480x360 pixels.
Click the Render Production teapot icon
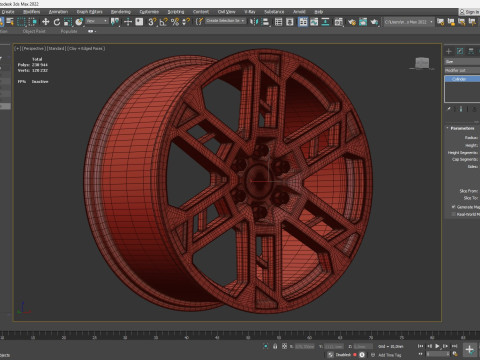point(375,22)
